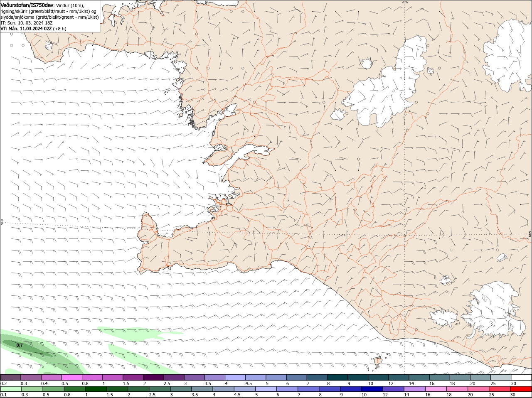Image resolution: width=532 pixels, height=398 pixels.
Task: Pick the dark purple 2–2.5 swatch in the upper legend
Action: click(x=154, y=377)
